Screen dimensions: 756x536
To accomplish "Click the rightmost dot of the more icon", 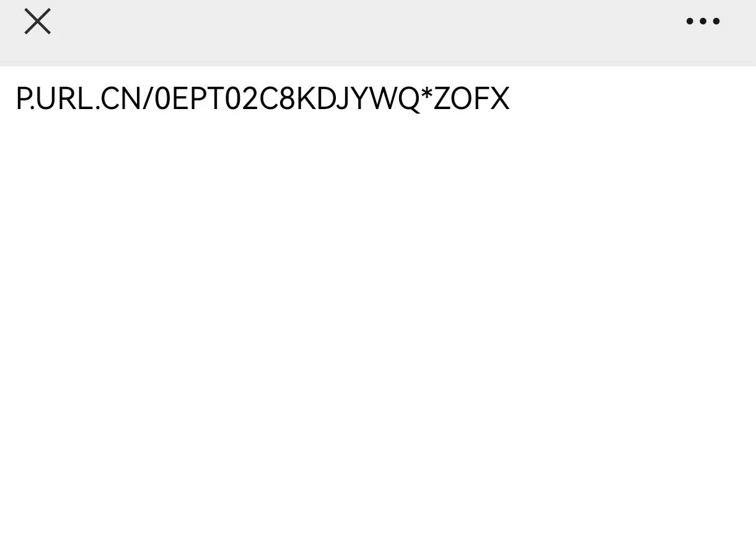I will [x=716, y=21].
